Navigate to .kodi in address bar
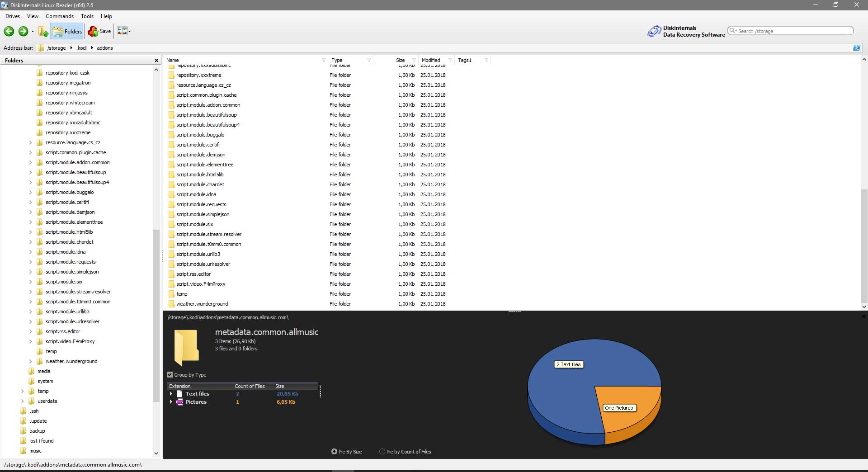Screen dimensions: 868x472 (x=82, y=48)
